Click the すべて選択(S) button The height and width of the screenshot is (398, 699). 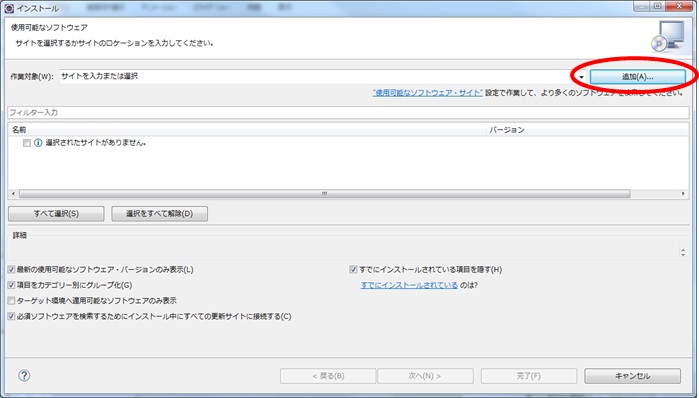56,213
